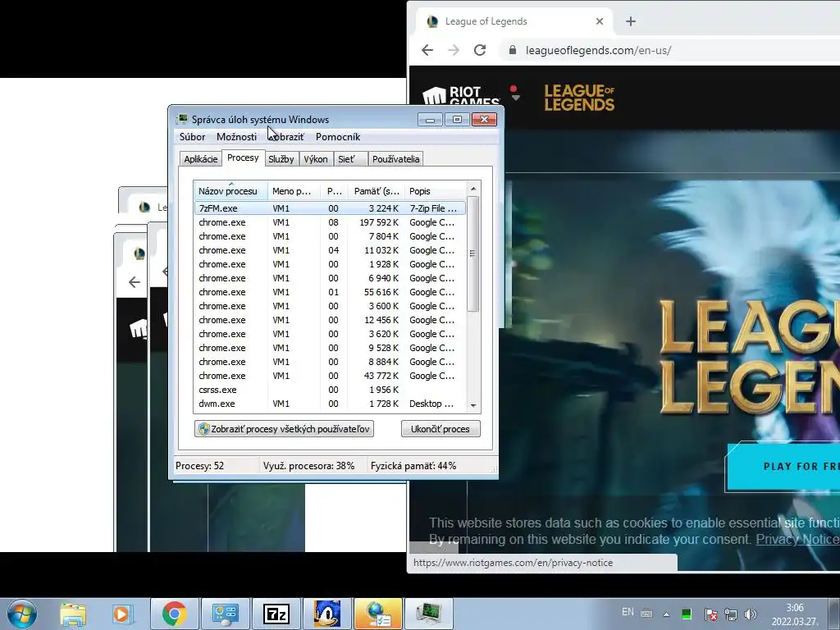This screenshot has width=840, height=630.
Task: Sort by Názov procesu column header
Action: [231, 191]
